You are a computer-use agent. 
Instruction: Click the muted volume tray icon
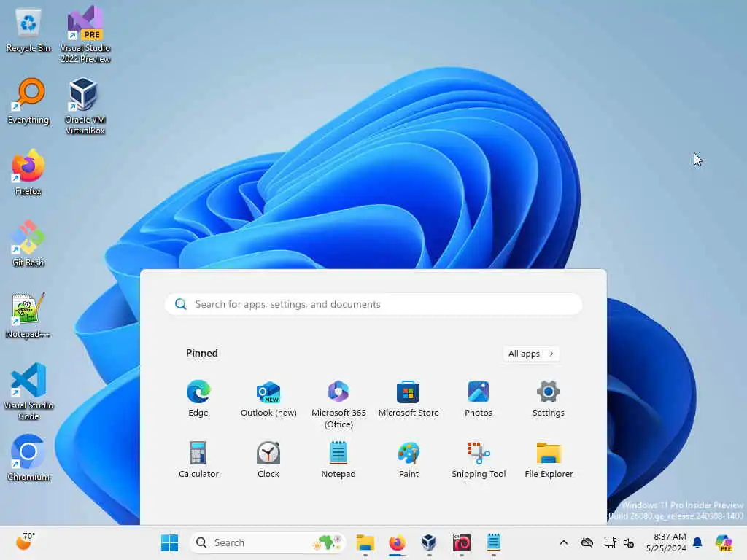[x=629, y=542]
